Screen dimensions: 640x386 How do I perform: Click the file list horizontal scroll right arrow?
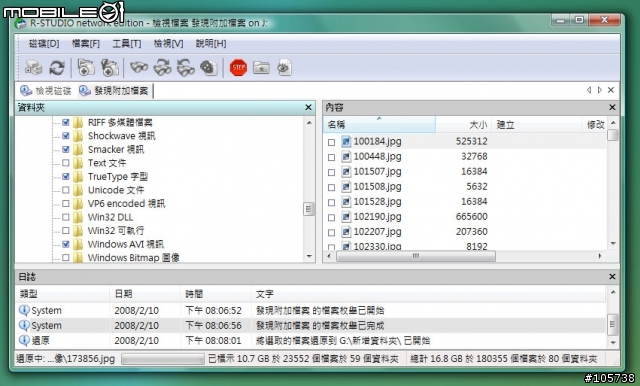(x=600, y=256)
